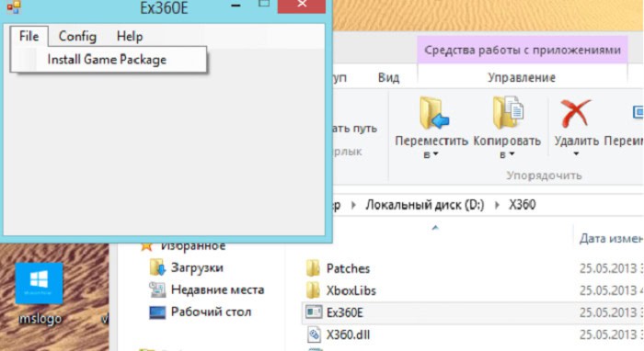Open the Help menu in Ex360E
The image size is (644, 351).
click(130, 36)
